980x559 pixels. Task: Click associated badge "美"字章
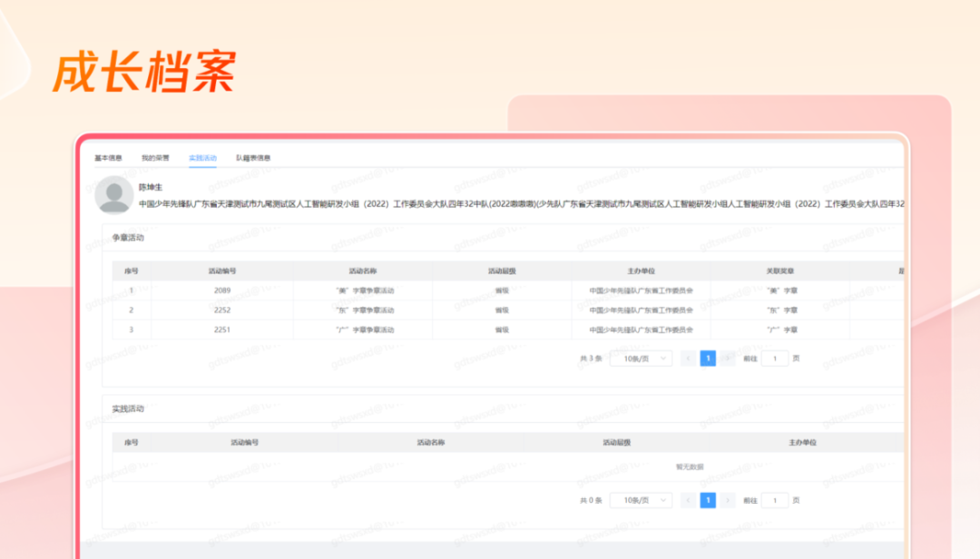782,290
